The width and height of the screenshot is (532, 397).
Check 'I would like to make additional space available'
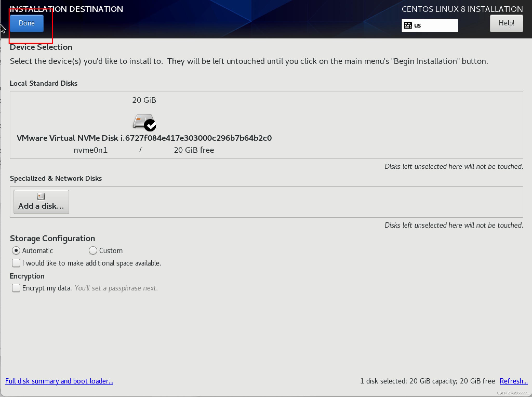16,263
